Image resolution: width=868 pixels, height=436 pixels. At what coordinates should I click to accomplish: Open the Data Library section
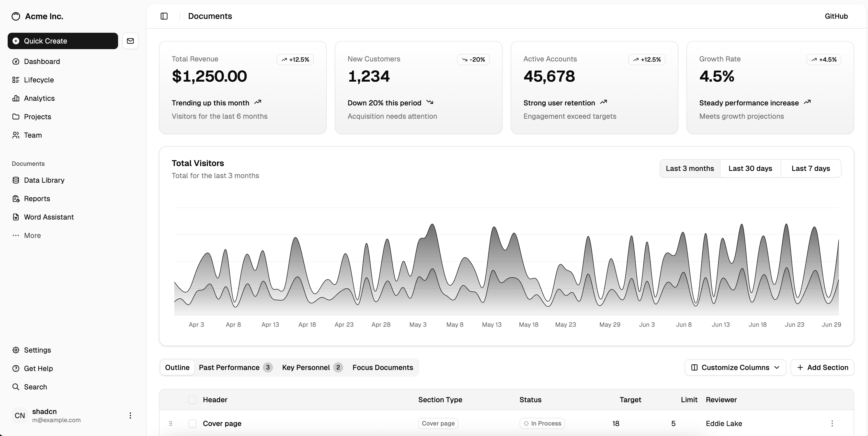[44, 180]
